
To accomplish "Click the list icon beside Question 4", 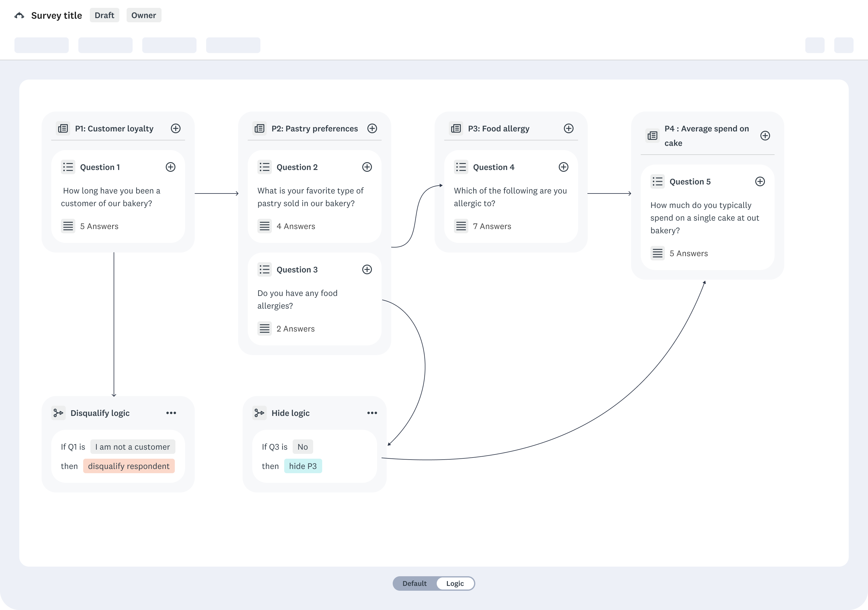I will tap(461, 167).
